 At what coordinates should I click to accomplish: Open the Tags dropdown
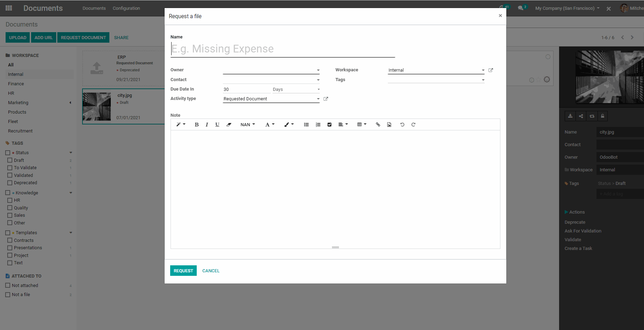pos(436,80)
